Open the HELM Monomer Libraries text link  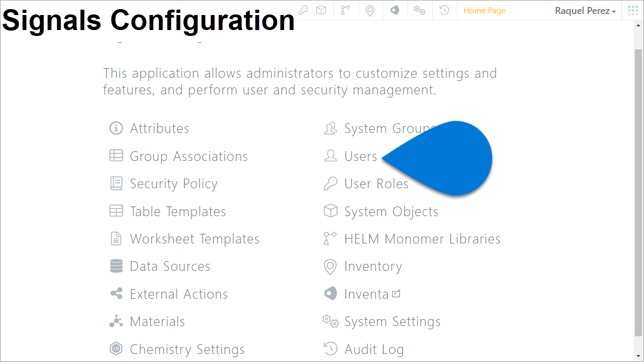click(x=423, y=239)
